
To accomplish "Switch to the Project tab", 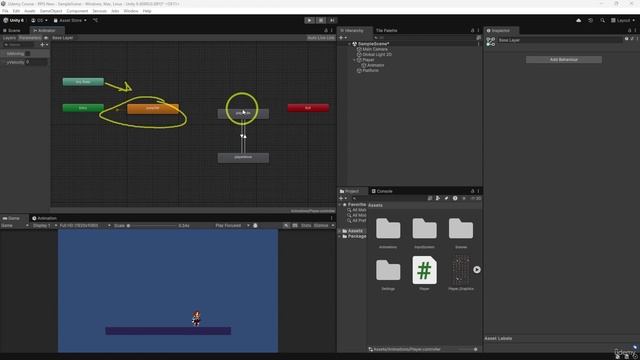I will [352, 191].
